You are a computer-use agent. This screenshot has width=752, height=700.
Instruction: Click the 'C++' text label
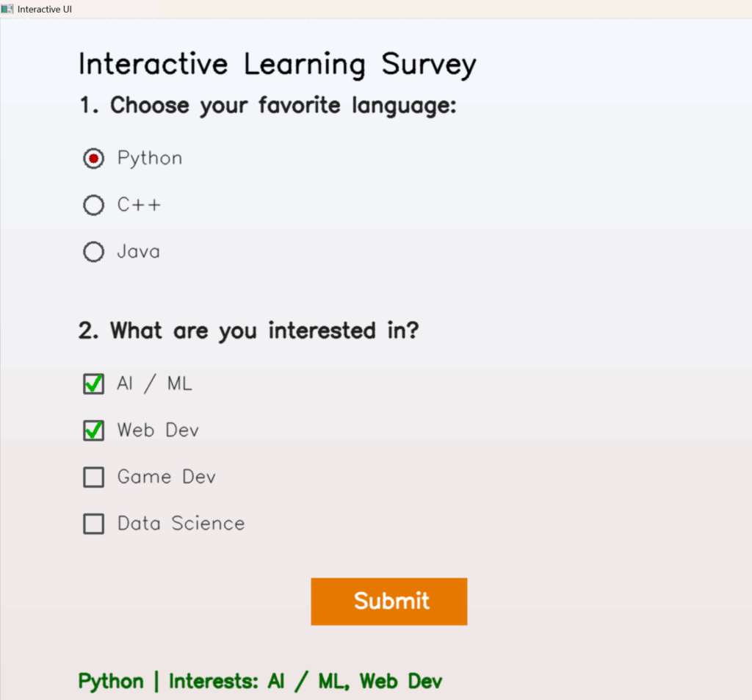140,204
